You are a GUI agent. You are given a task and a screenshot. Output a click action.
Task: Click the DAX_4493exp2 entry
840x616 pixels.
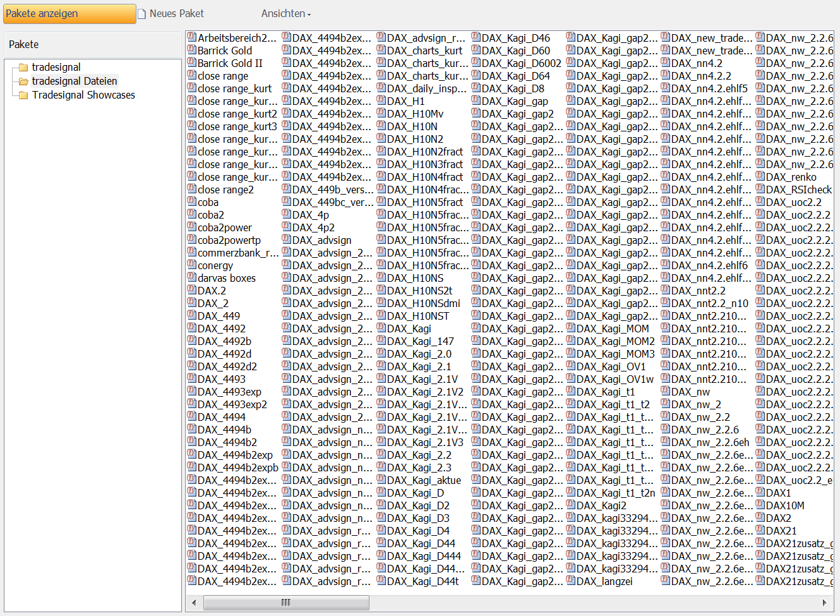coord(232,404)
